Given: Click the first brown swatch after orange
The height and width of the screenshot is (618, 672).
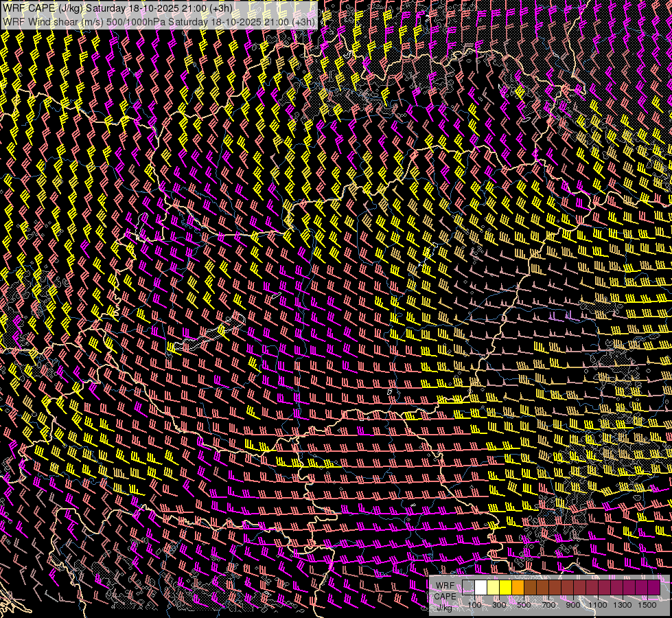Looking at the screenshot, I should (x=531, y=588).
